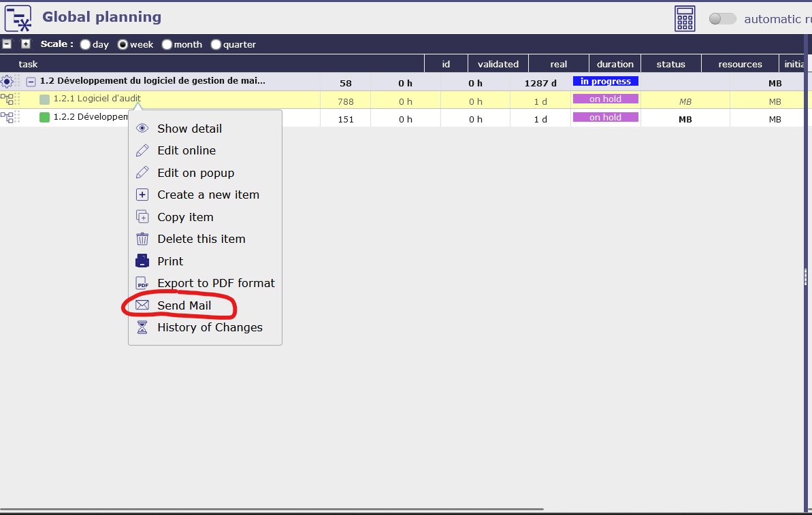Click the pencil icon for Edit online
Viewport: 812px width, 515px height.
(x=142, y=150)
